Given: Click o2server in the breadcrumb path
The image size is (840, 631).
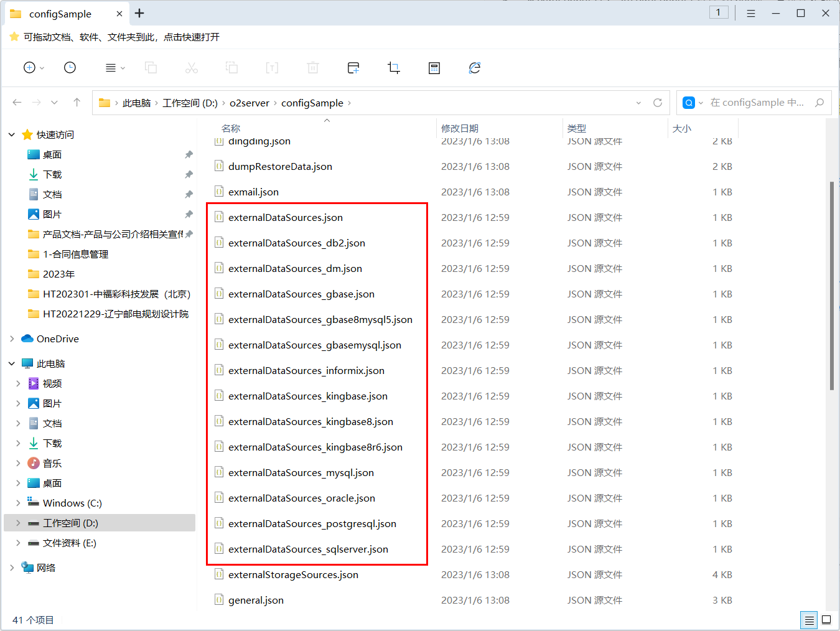Looking at the screenshot, I should pos(249,103).
